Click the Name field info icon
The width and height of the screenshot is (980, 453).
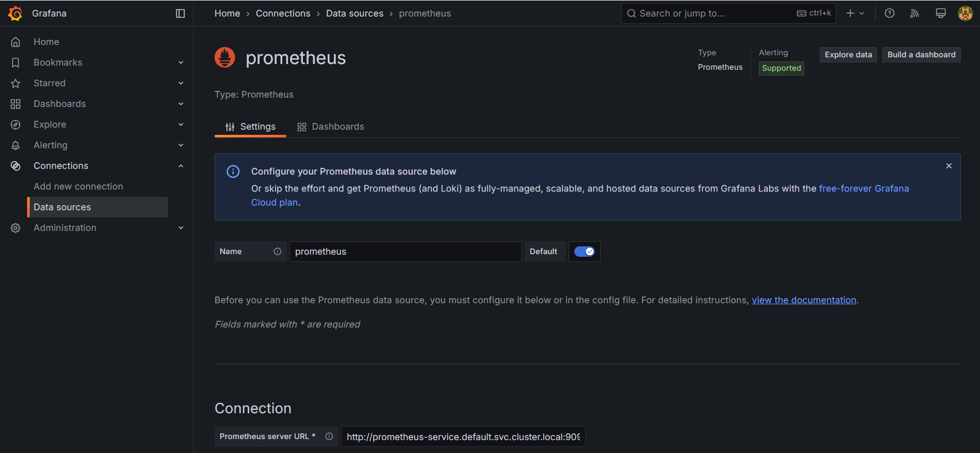click(278, 252)
